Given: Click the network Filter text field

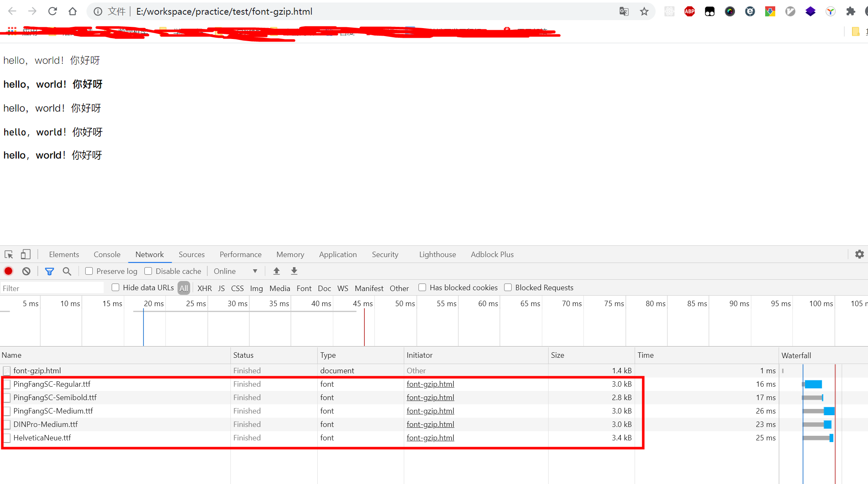Looking at the screenshot, I should pos(52,288).
